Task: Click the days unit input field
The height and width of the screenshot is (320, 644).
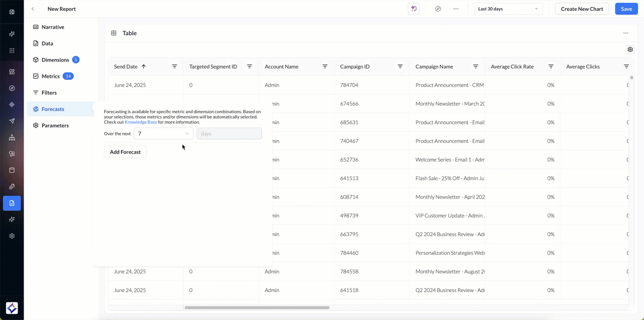Action: tap(229, 134)
